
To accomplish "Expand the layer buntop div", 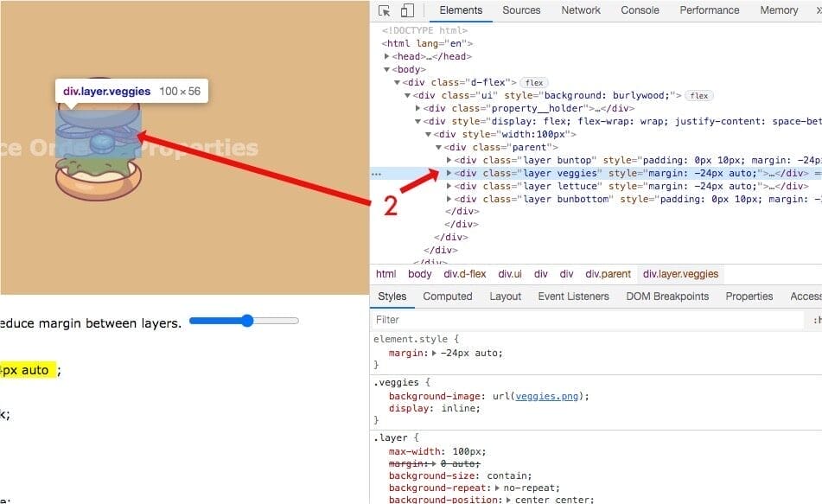I will 449,160.
